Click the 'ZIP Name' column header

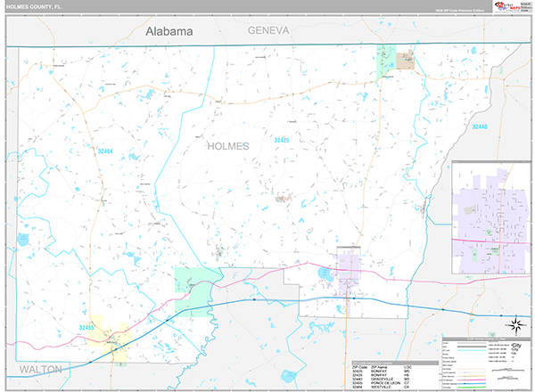[379, 367]
